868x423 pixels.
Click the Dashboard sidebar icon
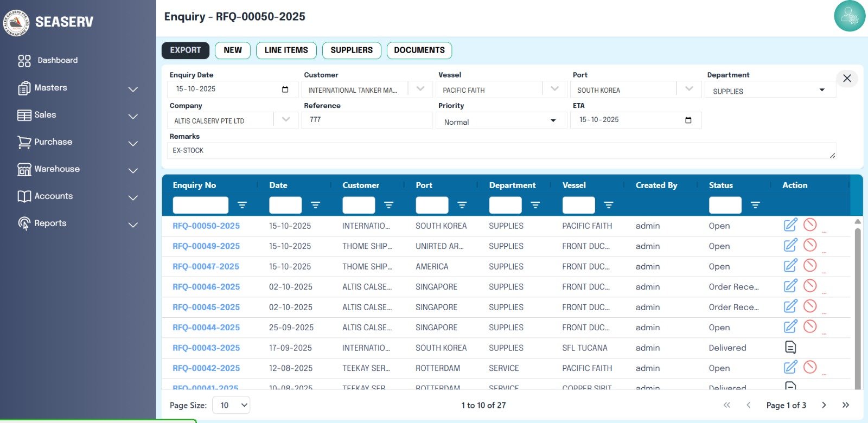24,61
